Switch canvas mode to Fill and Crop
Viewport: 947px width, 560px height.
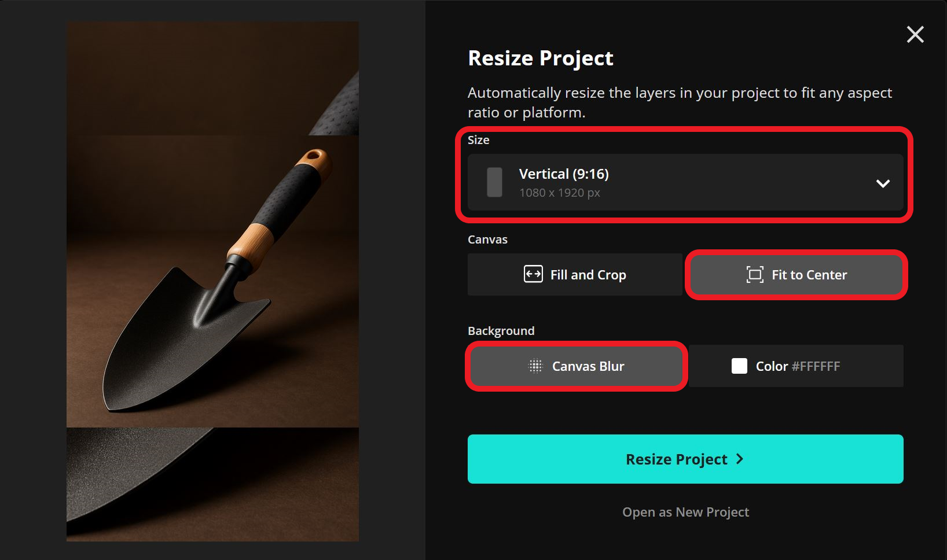click(x=575, y=274)
